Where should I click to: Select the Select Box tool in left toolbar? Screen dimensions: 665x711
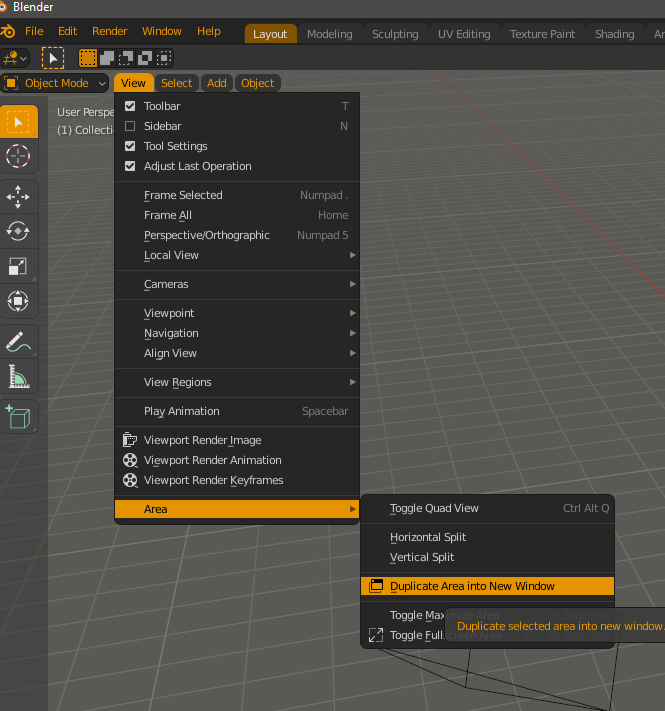coord(19,122)
